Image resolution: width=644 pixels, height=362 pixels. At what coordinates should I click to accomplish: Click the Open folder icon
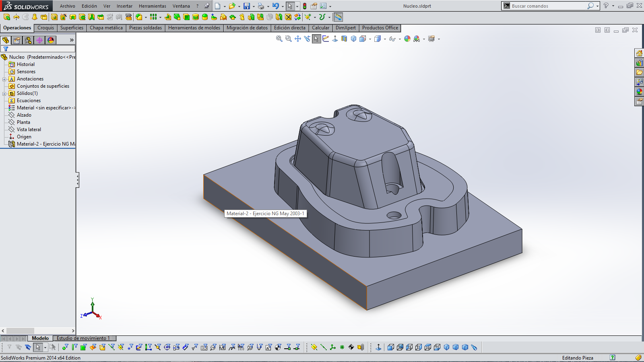pos(232,6)
